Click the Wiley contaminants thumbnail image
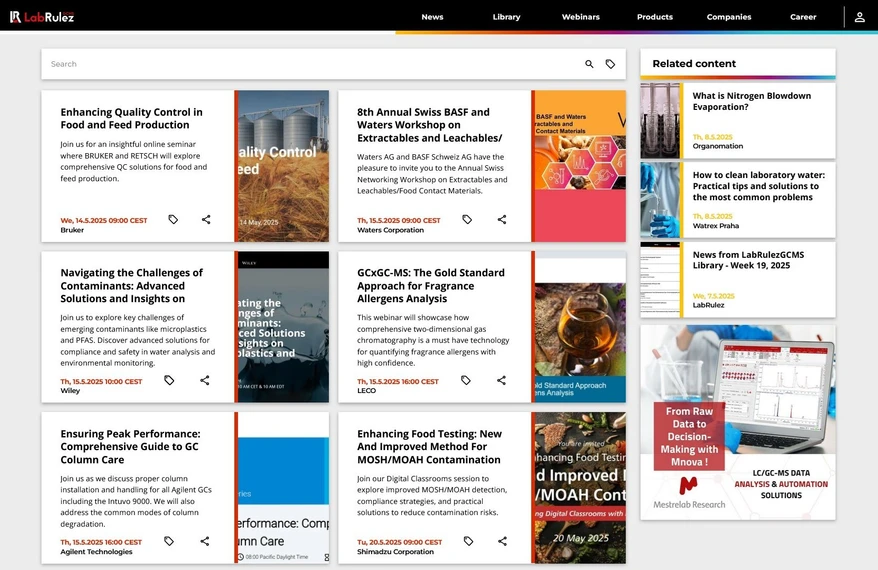Image resolution: width=878 pixels, height=570 pixels. tap(283, 327)
